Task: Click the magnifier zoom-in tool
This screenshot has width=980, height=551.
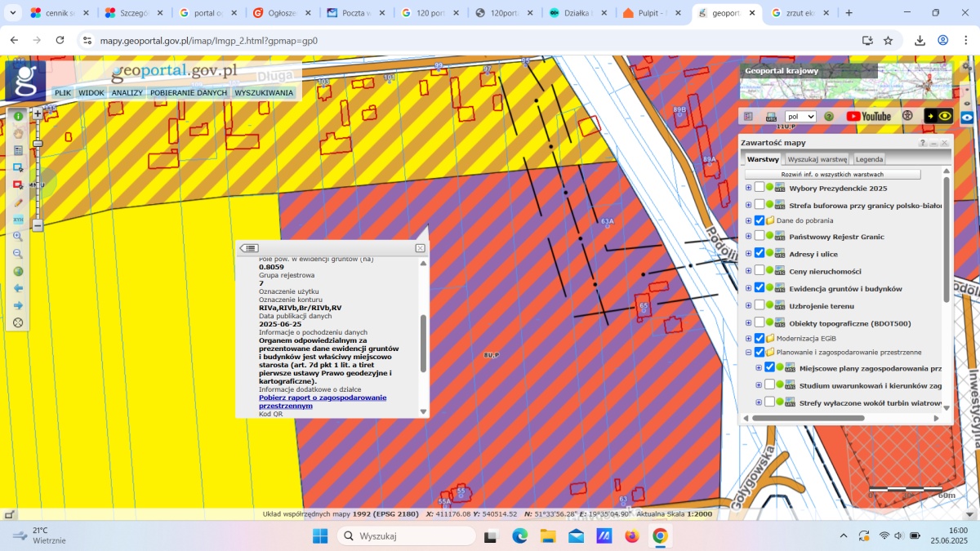Action: 18,237
